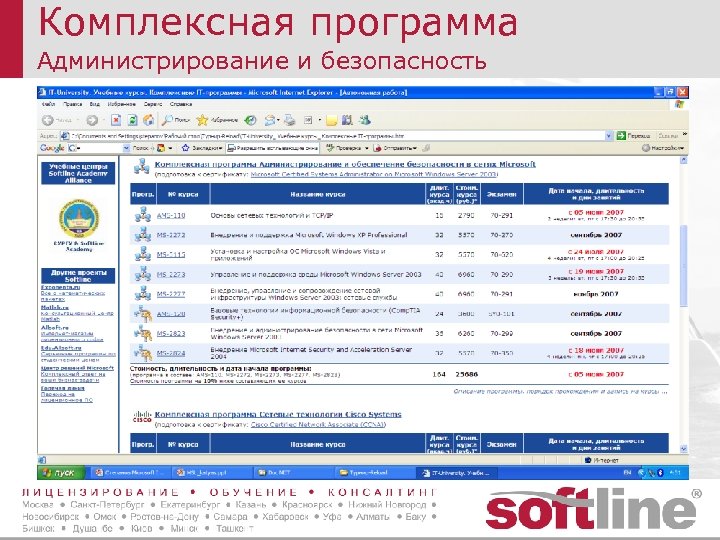
Task: Open the Edu.Allsoft.ru sidebar link
Action: pyautogui.click(x=61, y=348)
